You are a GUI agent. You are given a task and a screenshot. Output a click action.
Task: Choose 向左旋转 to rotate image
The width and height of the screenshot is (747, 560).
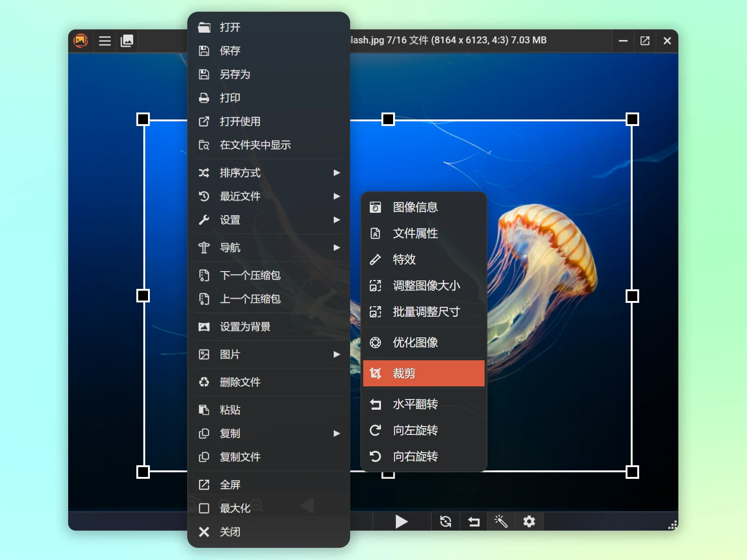[x=415, y=430]
